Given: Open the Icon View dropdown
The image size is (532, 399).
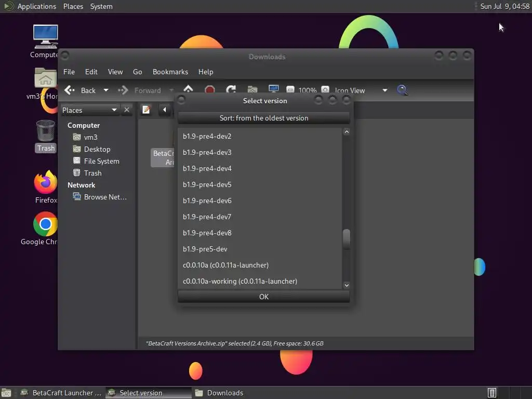Looking at the screenshot, I should (361, 90).
